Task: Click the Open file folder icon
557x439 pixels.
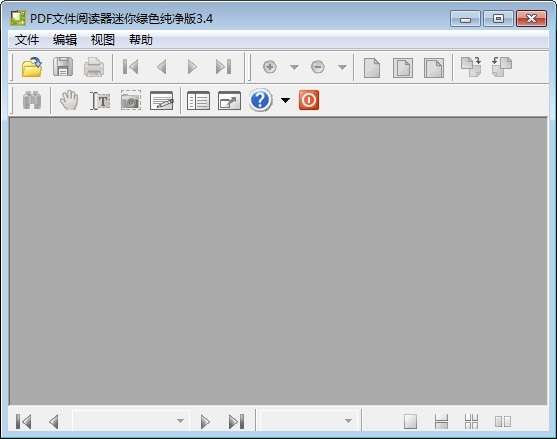Action: pyautogui.click(x=32, y=67)
